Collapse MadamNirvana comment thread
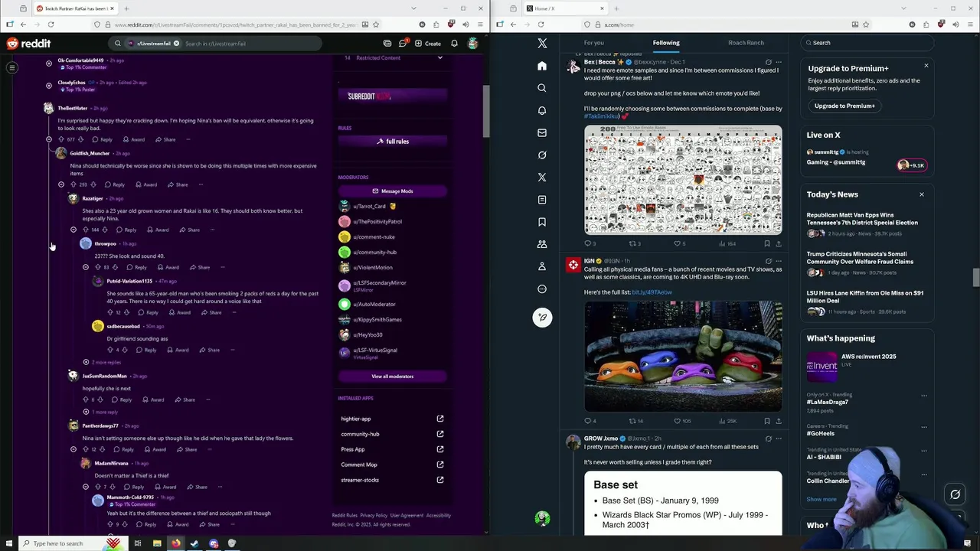The height and width of the screenshot is (551, 980). 86,487
